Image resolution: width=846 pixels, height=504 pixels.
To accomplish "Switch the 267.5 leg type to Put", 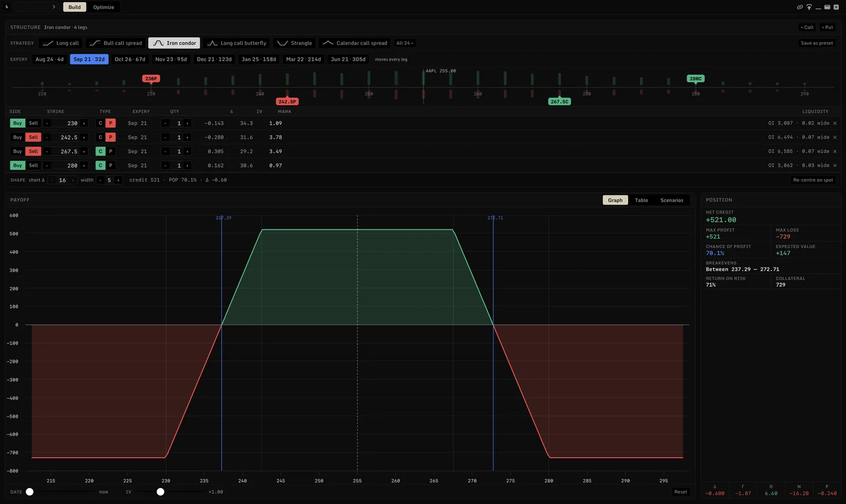I will click(x=111, y=152).
